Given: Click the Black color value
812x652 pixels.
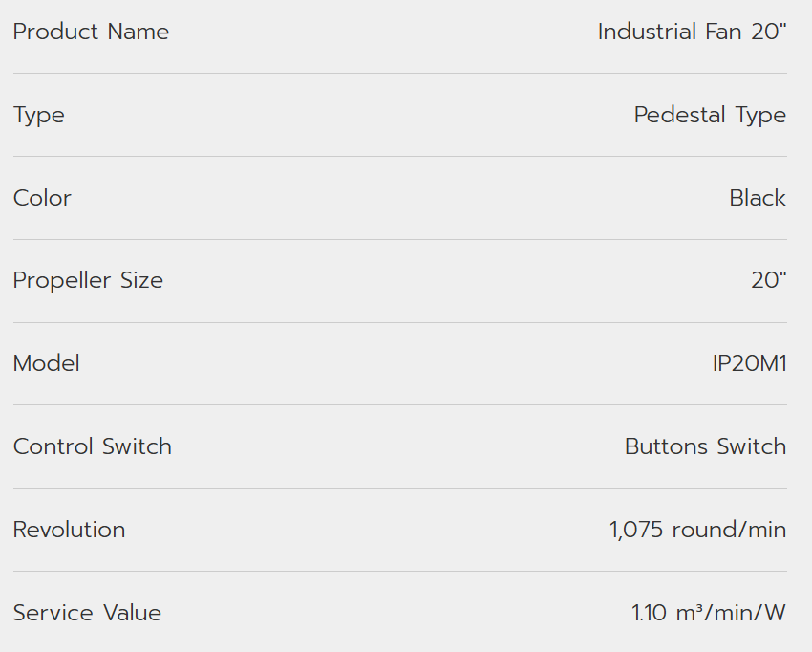Looking at the screenshot, I should point(758,198).
